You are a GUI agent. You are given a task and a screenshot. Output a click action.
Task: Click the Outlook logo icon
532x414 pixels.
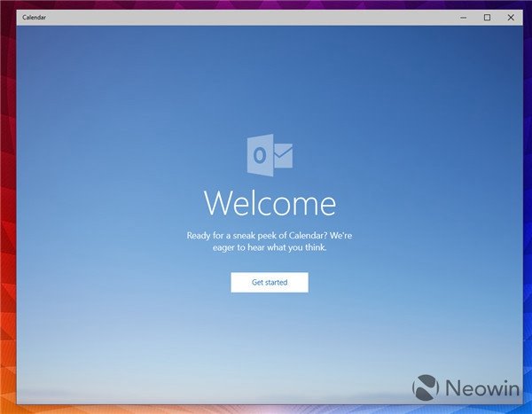point(270,155)
